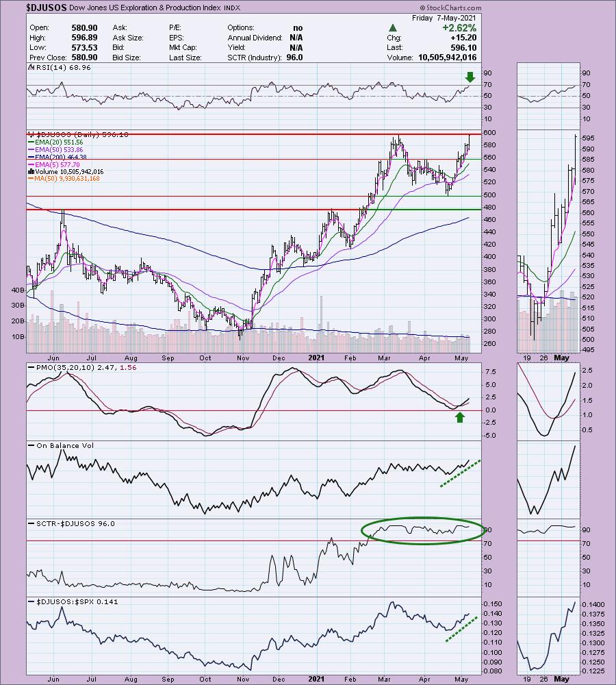Click the date 'Friday 7-May-2021'
Image resolution: width=616 pixels, height=685 pixels.
[444, 18]
